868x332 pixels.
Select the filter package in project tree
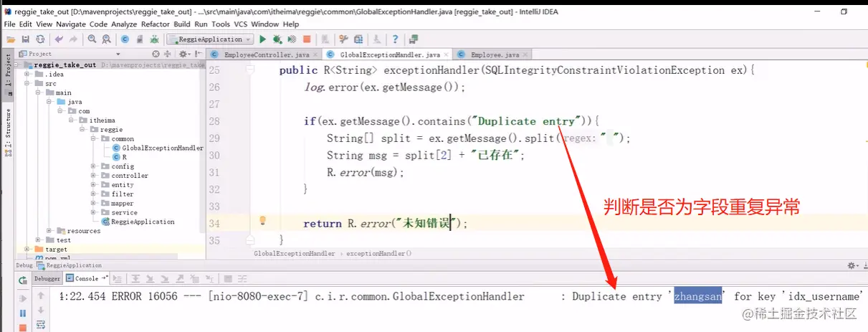tap(117, 194)
